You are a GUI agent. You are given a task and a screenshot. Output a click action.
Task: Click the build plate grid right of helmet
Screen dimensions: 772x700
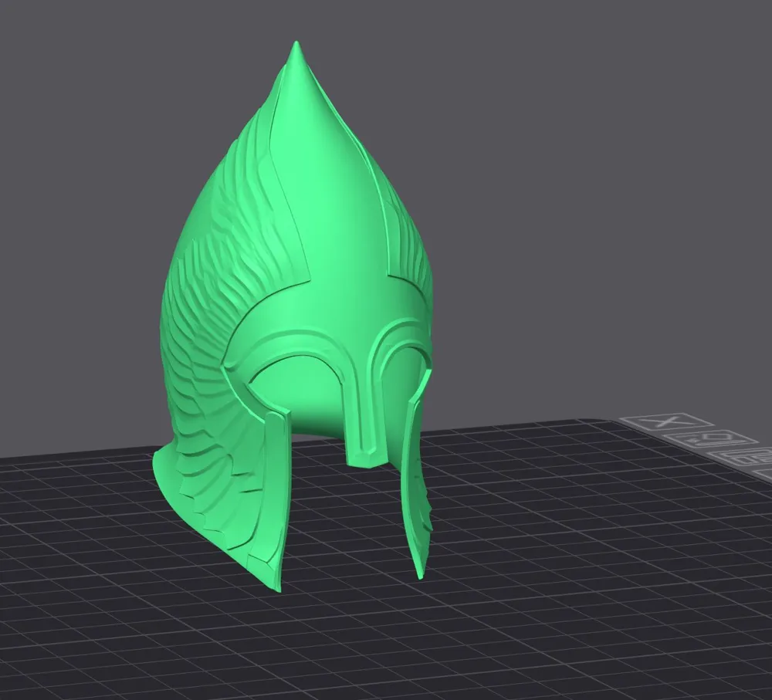(x=579, y=540)
